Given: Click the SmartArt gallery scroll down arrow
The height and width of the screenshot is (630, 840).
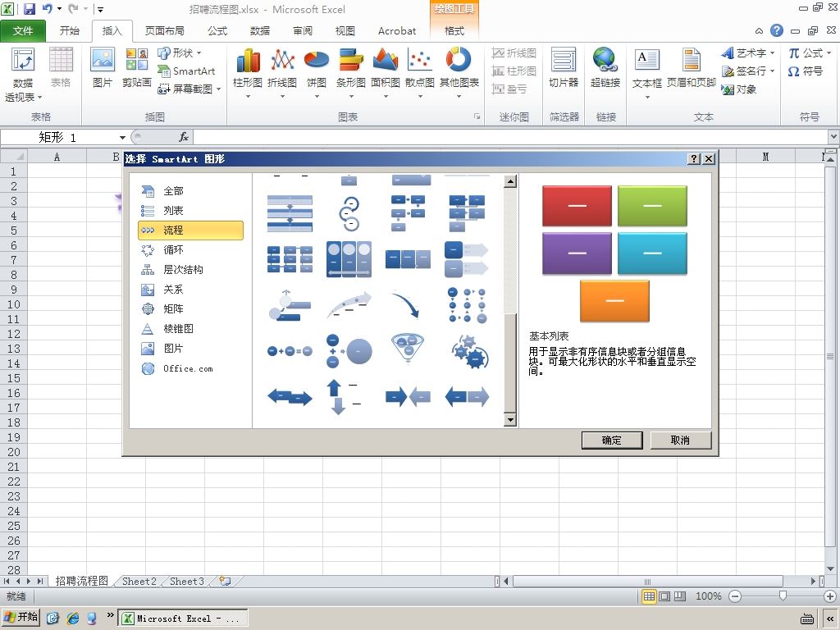Looking at the screenshot, I should tap(510, 420).
